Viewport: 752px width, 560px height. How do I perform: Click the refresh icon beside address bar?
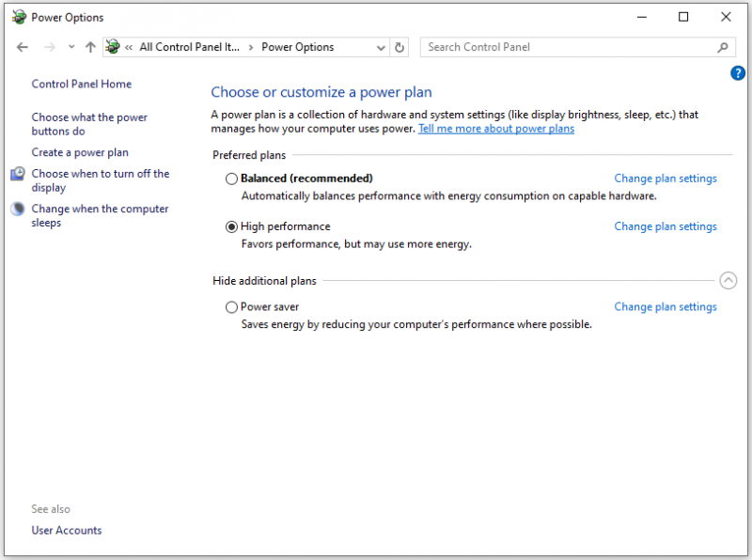399,47
